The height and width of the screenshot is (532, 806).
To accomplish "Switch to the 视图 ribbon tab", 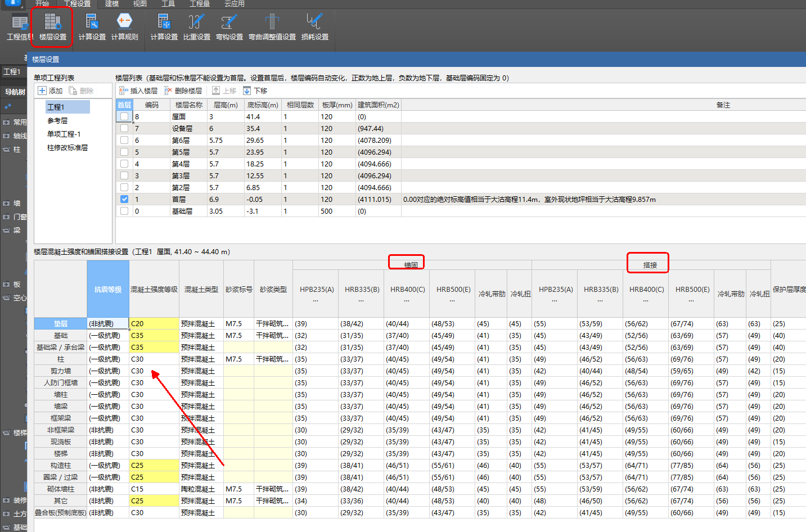I will click(140, 3).
